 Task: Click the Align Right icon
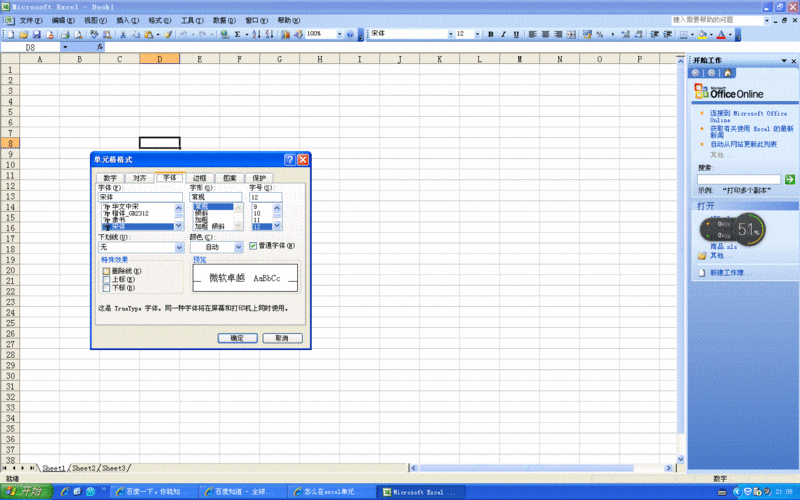tap(558, 34)
